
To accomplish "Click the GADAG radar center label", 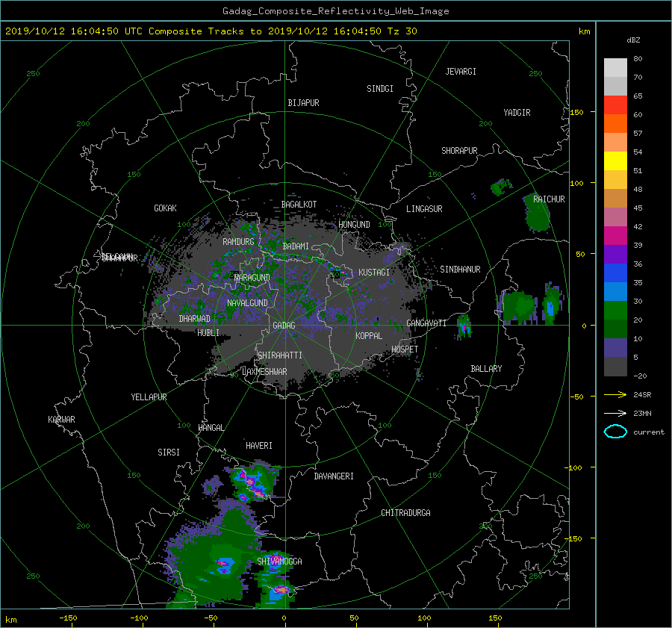I will 284,326.
